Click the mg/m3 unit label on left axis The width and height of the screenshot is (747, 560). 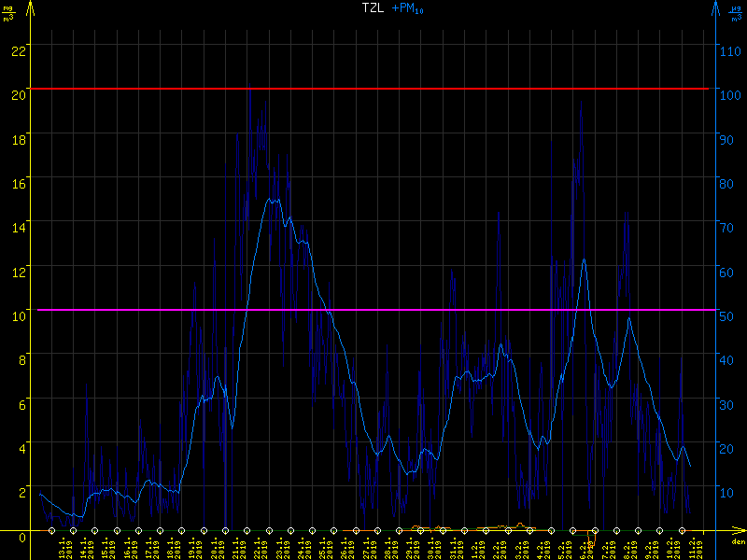[8, 11]
